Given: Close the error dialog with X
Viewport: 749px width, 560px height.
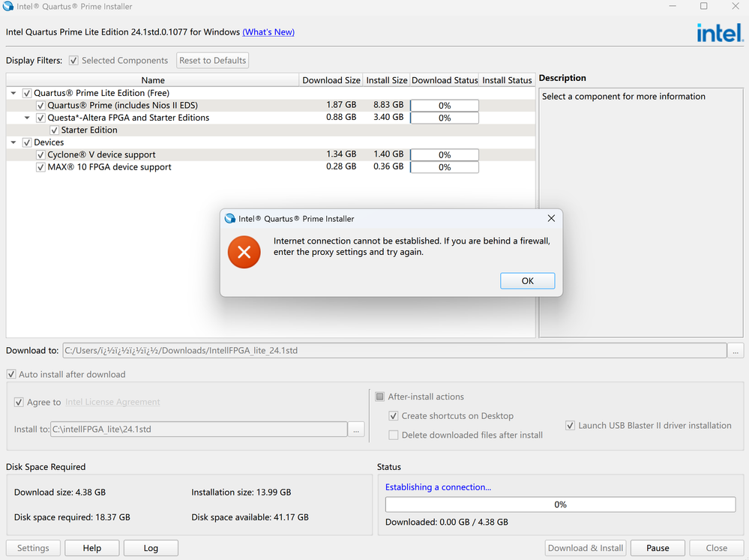Looking at the screenshot, I should point(551,218).
